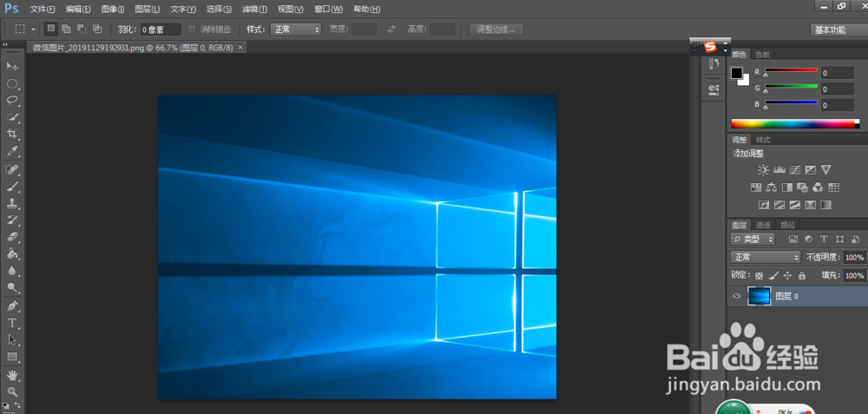Add a Color Balance adjustment
The height and width of the screenshot is (414, 868).
point(771,187)
